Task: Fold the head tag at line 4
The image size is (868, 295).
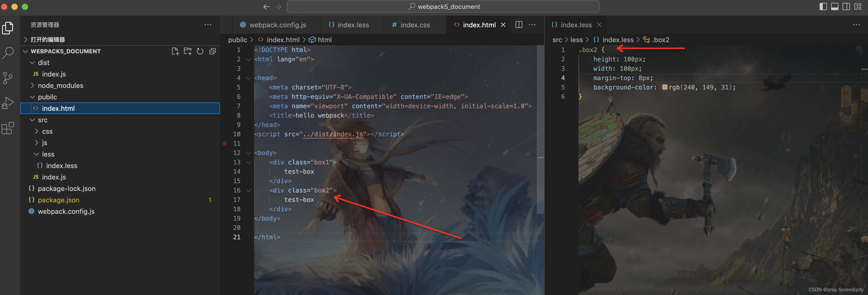Action: coord(249,78)
